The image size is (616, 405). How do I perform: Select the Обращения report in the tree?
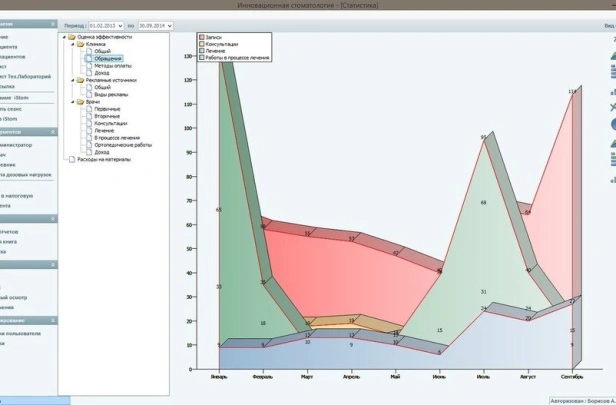109,58
